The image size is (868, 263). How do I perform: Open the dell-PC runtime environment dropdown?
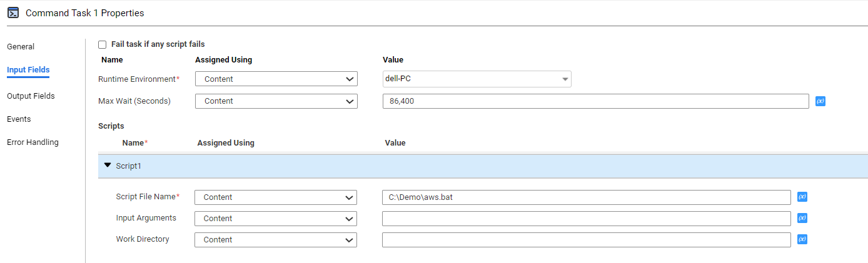477,79
